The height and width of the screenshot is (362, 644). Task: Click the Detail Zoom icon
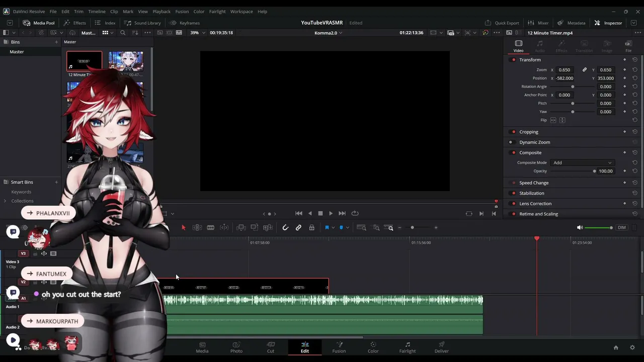[376, 228]
